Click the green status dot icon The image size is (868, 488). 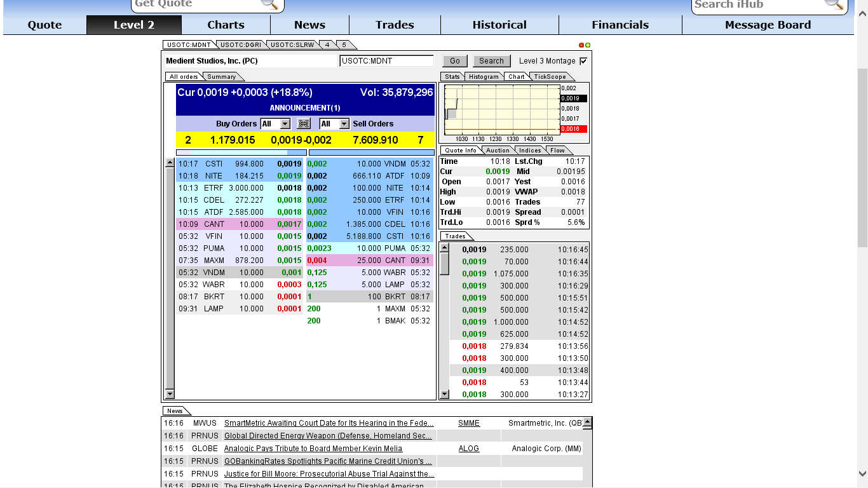[588, 45]
